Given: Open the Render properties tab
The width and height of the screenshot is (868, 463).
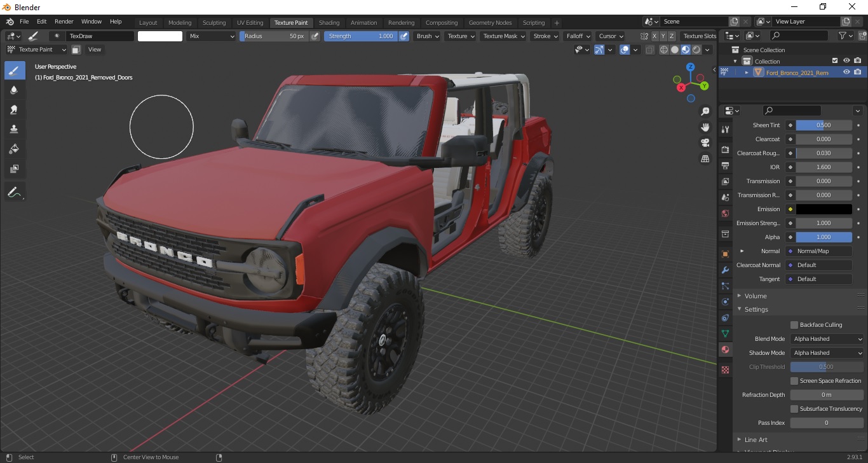Looking at the screenshot, I should (725, 149).
